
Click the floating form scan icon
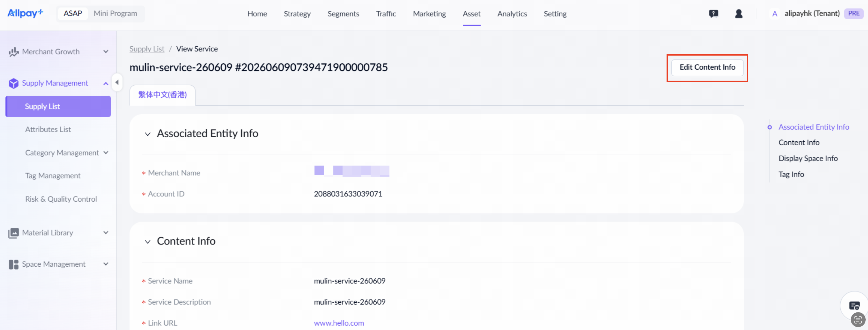click(858, 320)
